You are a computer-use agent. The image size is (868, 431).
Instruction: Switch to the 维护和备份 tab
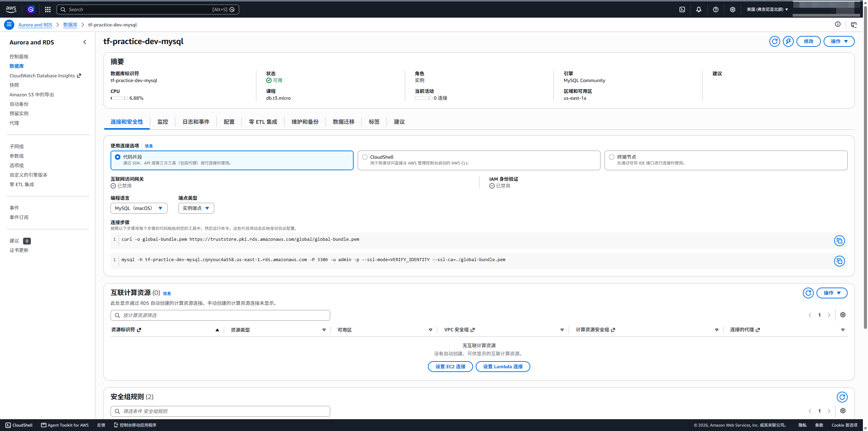305,122
